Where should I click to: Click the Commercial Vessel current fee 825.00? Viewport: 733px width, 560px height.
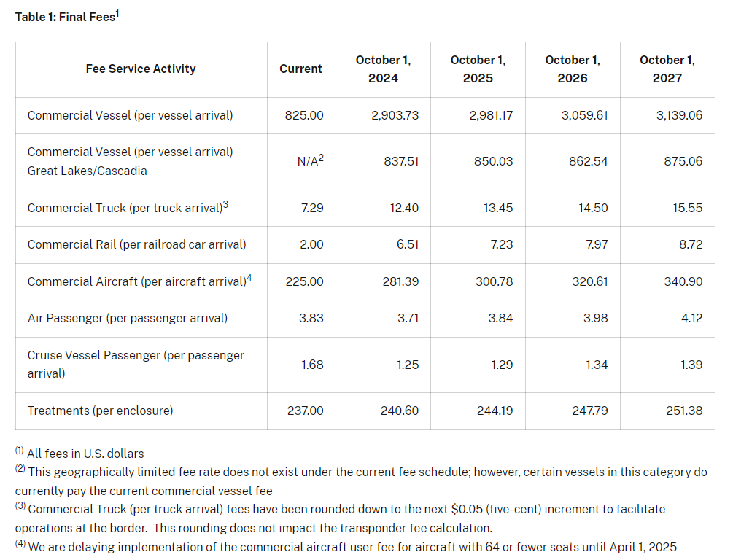[306, 115]
